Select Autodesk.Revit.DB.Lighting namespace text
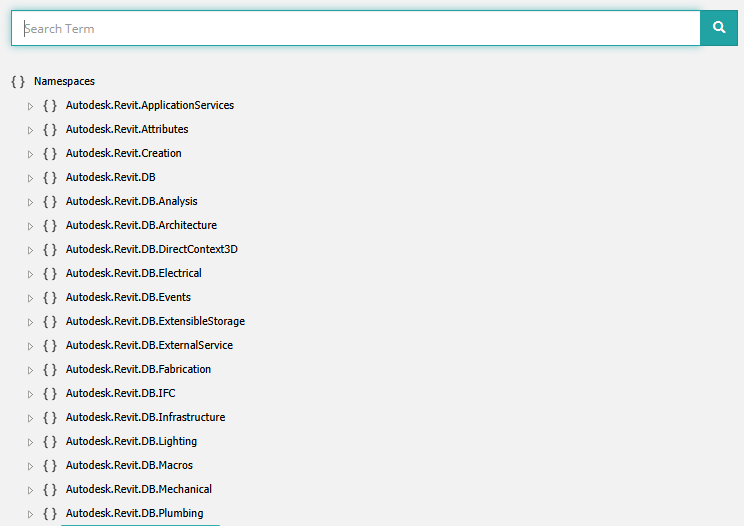The image size is (744, 526). 131,442
